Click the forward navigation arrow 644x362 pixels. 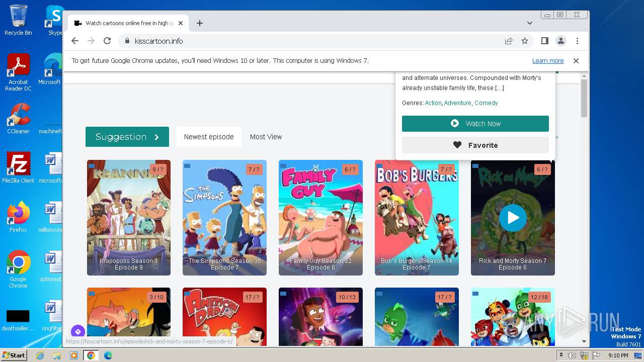pyautogui.click(x=91, y=41)
